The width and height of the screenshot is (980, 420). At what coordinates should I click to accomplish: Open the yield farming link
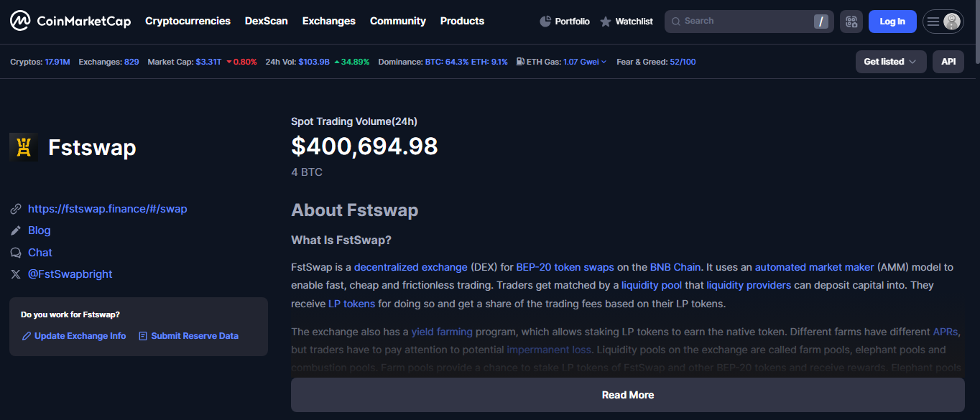coord(442,332)
